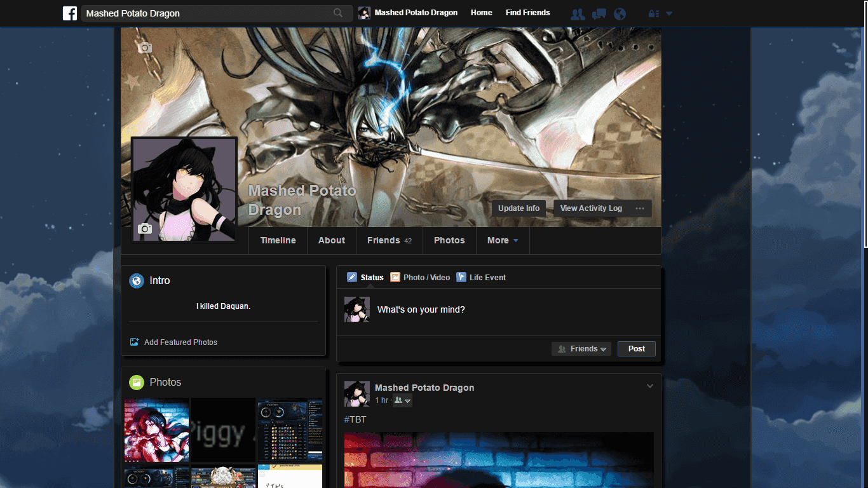The height and width of the screenshot is (488, 868).
Task: Click the Status pencil icon
Action: (352, 277)
